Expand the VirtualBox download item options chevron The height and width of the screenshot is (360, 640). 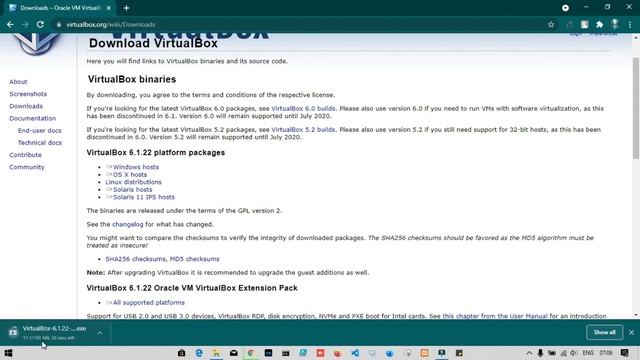point(100,333)
